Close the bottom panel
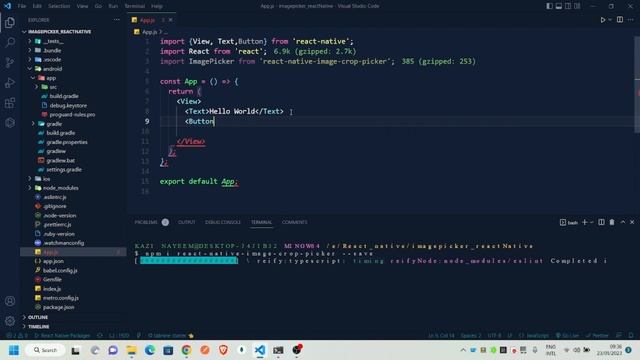The height and width of the screenshot is (360, 640). [632, 222]
